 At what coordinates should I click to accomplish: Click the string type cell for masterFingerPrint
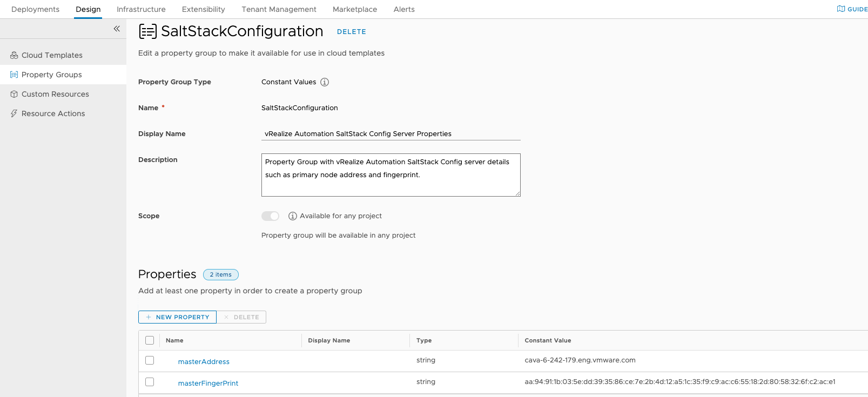tap(426, 382)
